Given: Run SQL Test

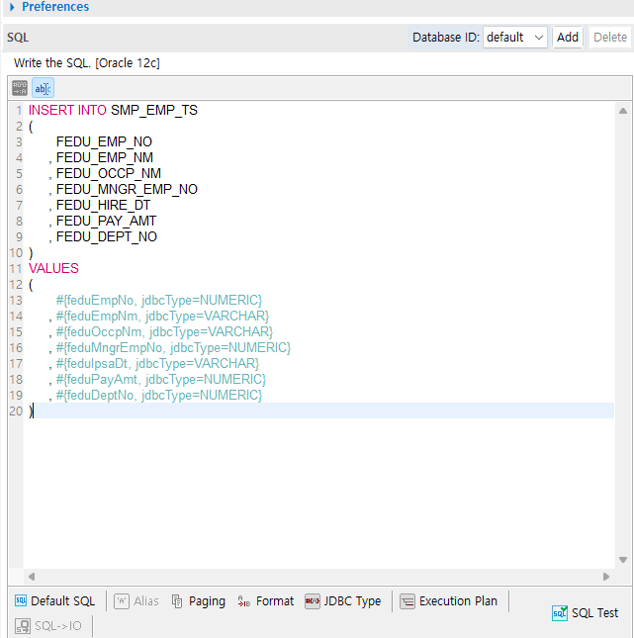Looking at the screenshot, I should click(586, 613).
